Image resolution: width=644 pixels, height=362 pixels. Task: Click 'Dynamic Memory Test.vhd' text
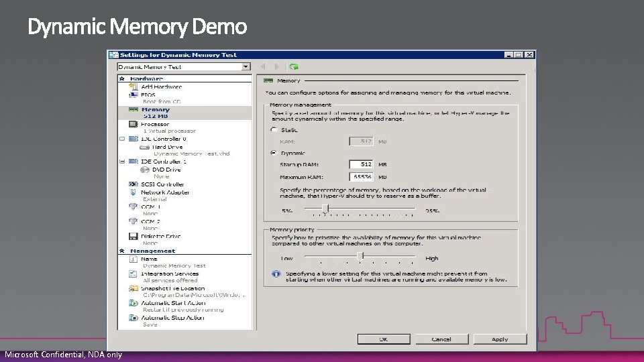pos(192,154)
